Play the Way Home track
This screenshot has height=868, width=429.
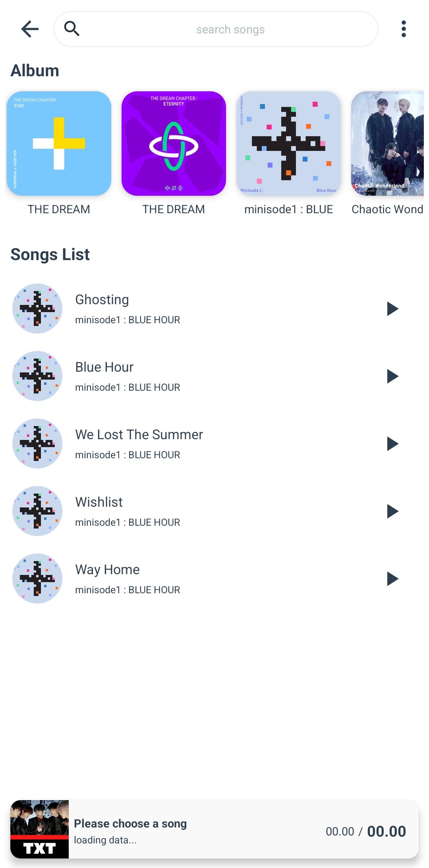pos(392,579)
